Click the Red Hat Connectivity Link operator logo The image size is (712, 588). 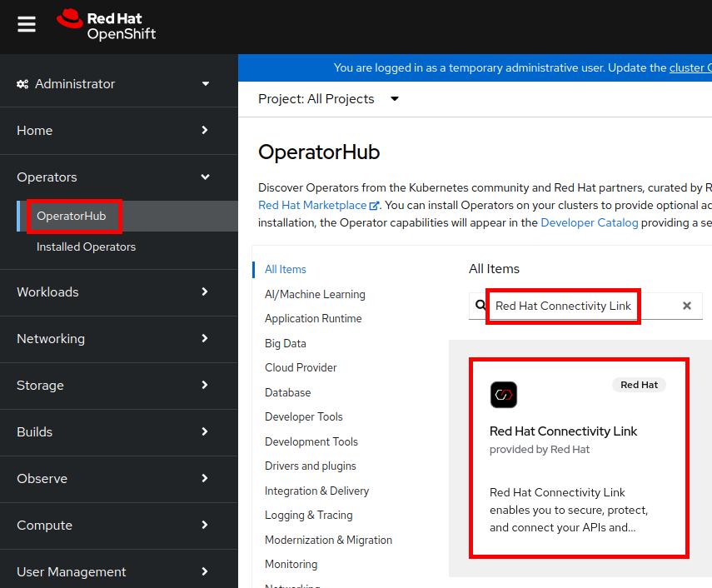pos(503,395)
